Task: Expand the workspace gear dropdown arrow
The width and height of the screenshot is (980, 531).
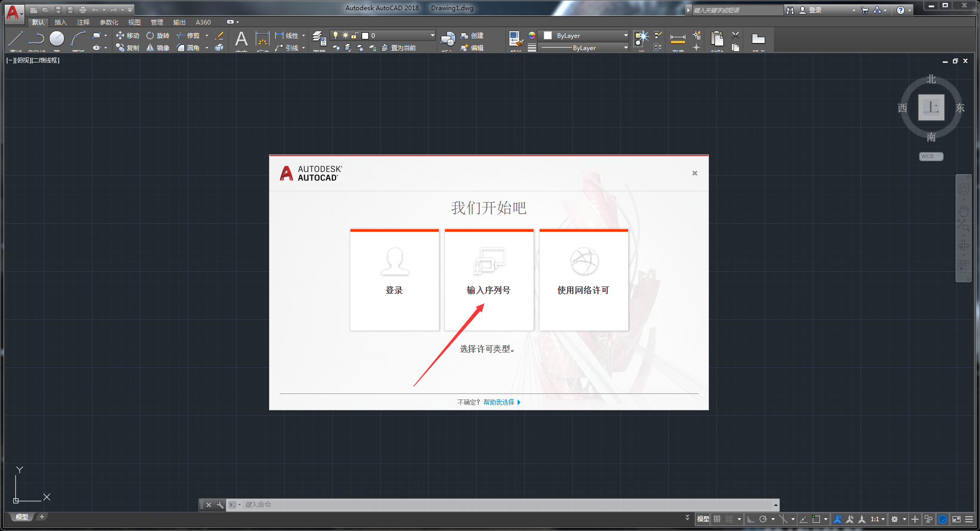Action: [904, 519]
